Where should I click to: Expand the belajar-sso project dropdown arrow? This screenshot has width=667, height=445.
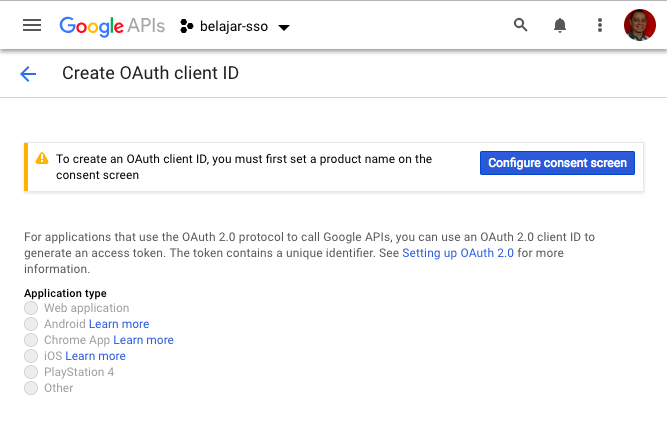pos(284,28)
